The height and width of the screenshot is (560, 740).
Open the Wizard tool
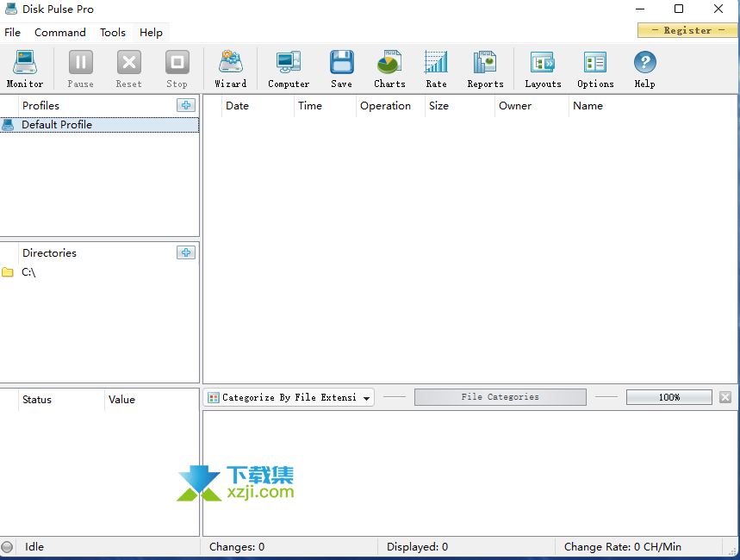coord(230,68)
